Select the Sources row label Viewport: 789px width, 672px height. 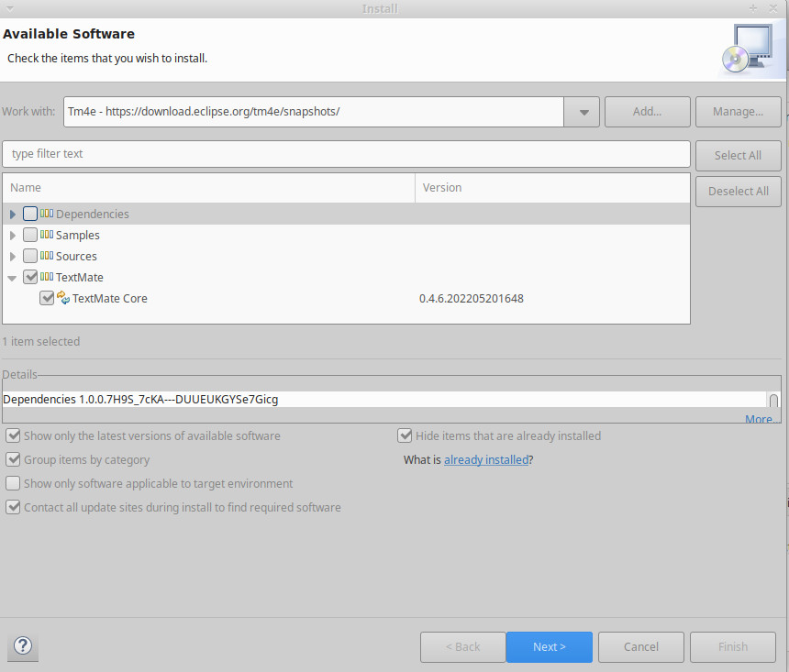click(76, 256)
